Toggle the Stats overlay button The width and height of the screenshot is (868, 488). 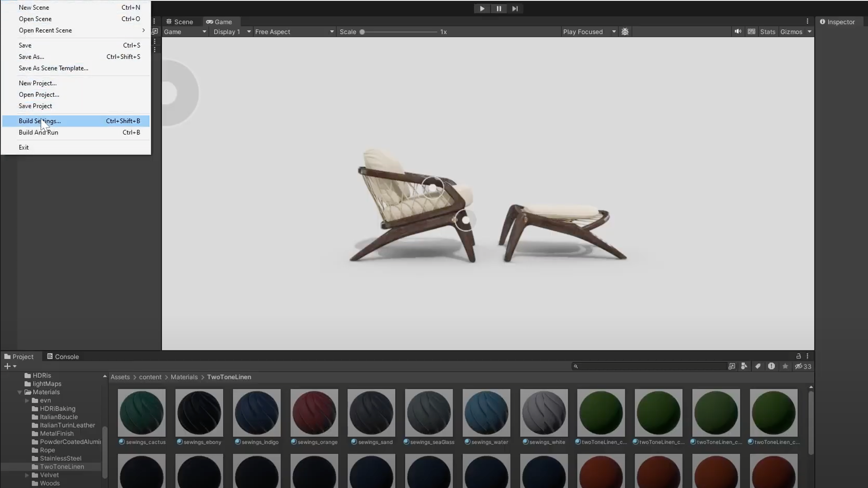pos(767,32)
